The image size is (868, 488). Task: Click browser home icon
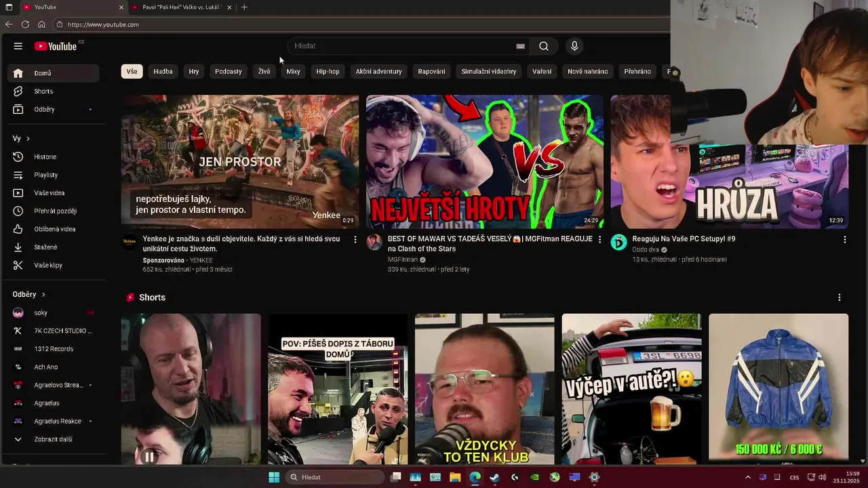pos(41,24)
